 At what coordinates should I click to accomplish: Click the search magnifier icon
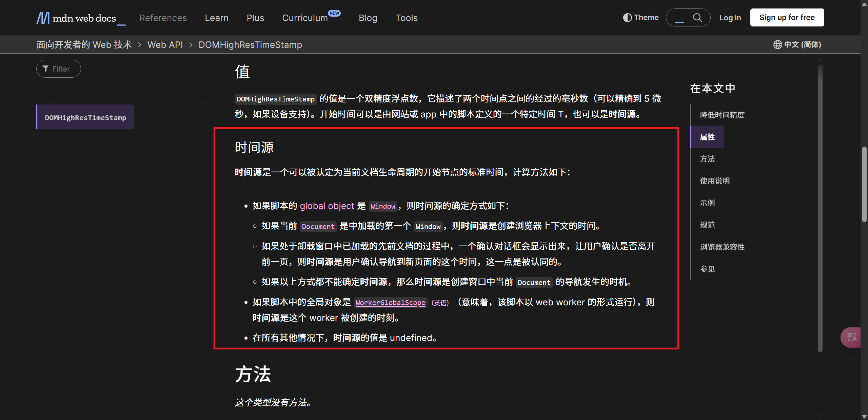697,18
